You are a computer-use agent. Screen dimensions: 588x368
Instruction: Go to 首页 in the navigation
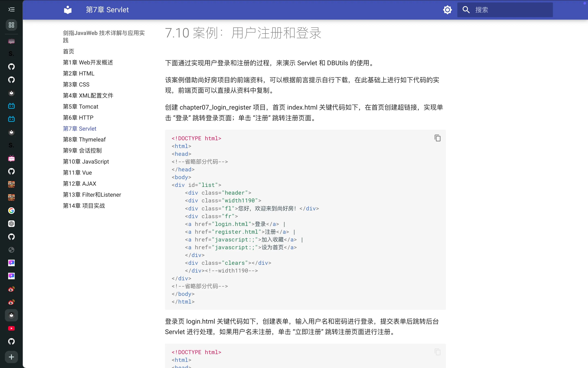point(69,51)
